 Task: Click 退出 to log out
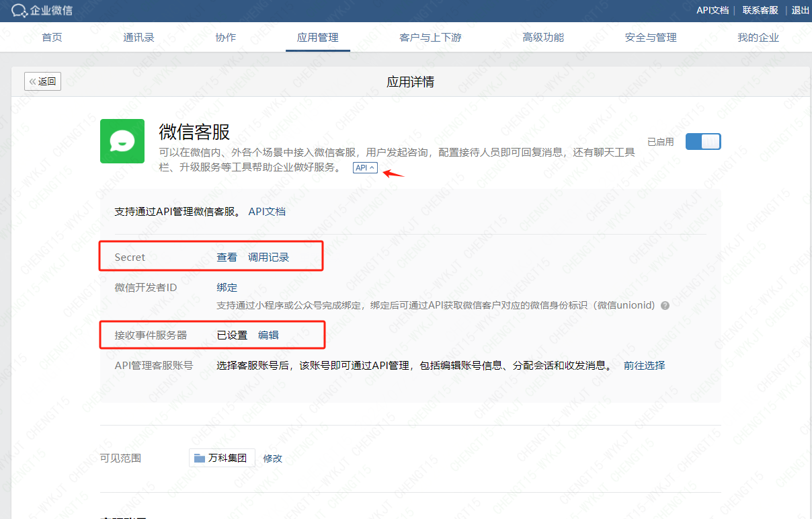pos(801,10)
